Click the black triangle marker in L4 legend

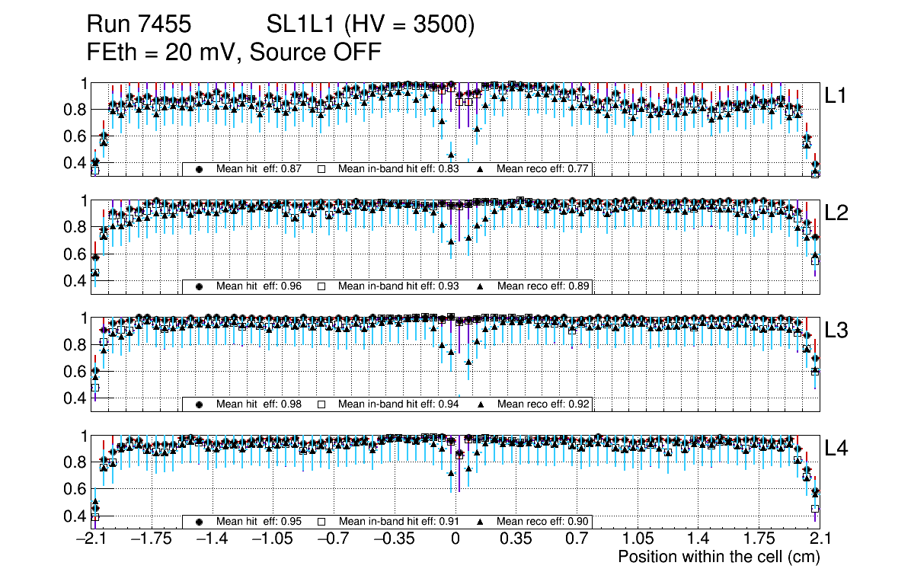pos(481,522)
